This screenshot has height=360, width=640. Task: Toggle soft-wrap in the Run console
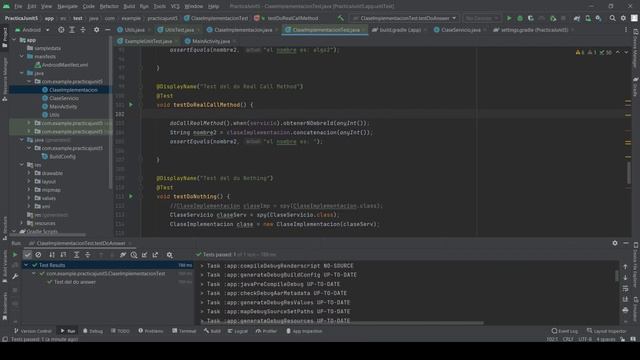point(625,289)
